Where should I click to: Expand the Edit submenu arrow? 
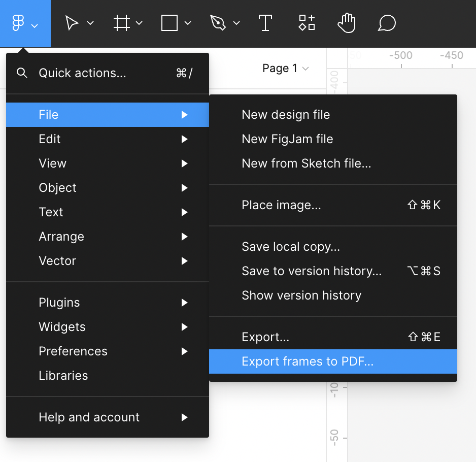pos(184,139)
